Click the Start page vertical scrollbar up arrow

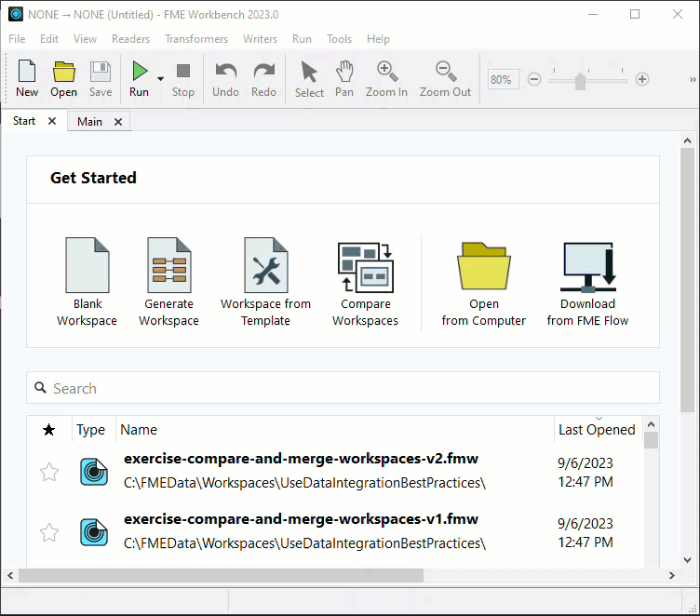(x=688, y=141)
